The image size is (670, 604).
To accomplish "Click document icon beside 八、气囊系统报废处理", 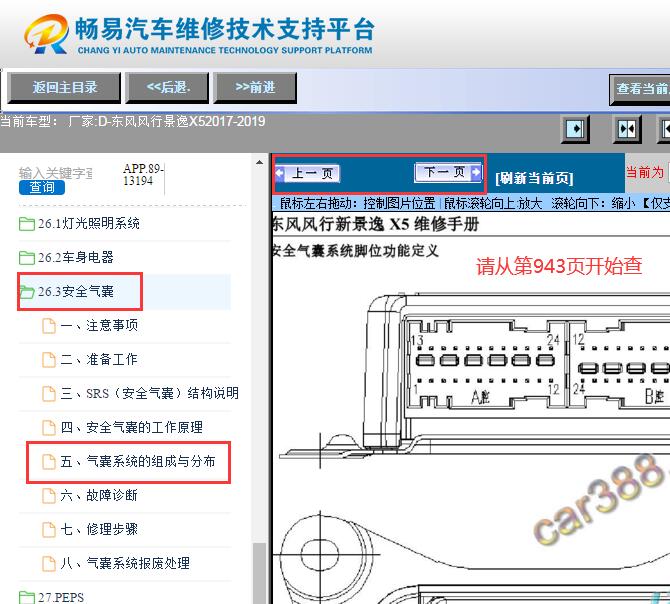I will [x=49, y=563].
